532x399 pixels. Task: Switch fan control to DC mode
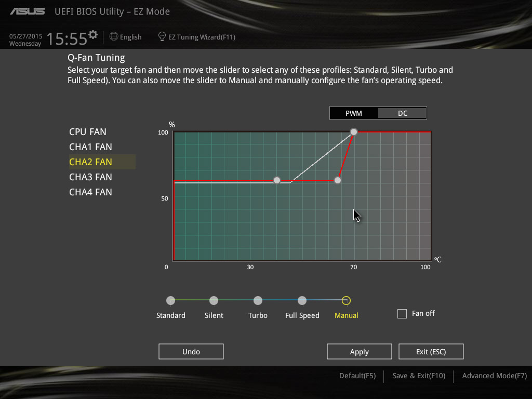click(403, 113)
